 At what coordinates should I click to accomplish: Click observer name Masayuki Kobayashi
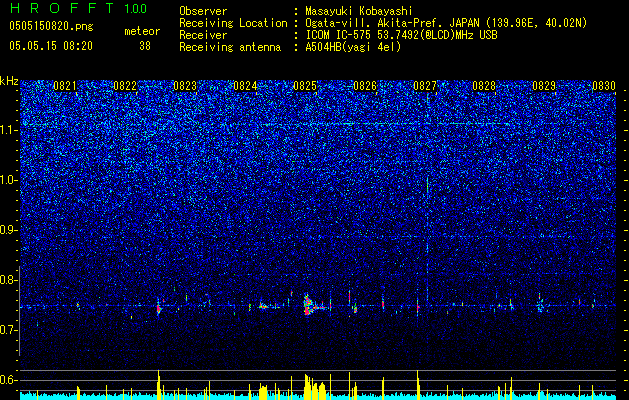pos(358,11)
